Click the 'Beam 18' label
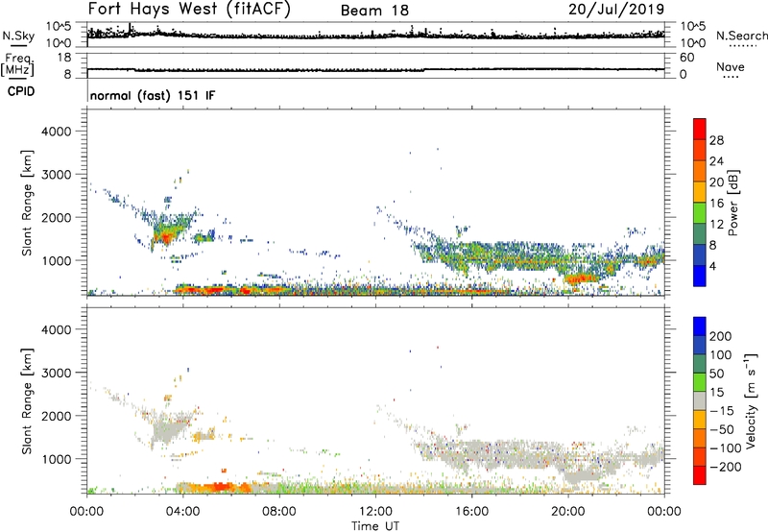 (x=374, y=11)
